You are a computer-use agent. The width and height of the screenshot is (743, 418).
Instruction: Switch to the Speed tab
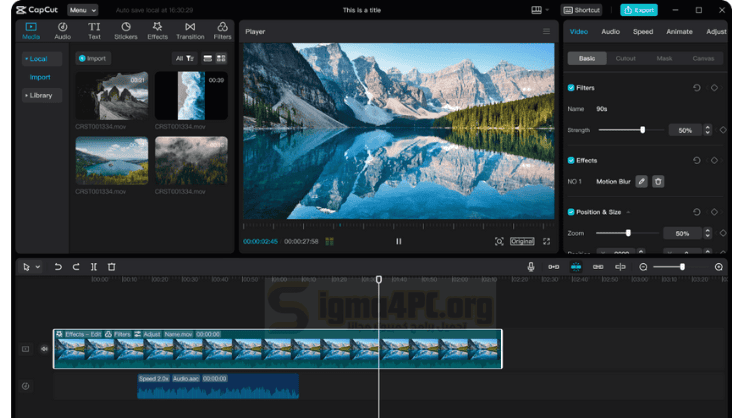tap(643, 31)
